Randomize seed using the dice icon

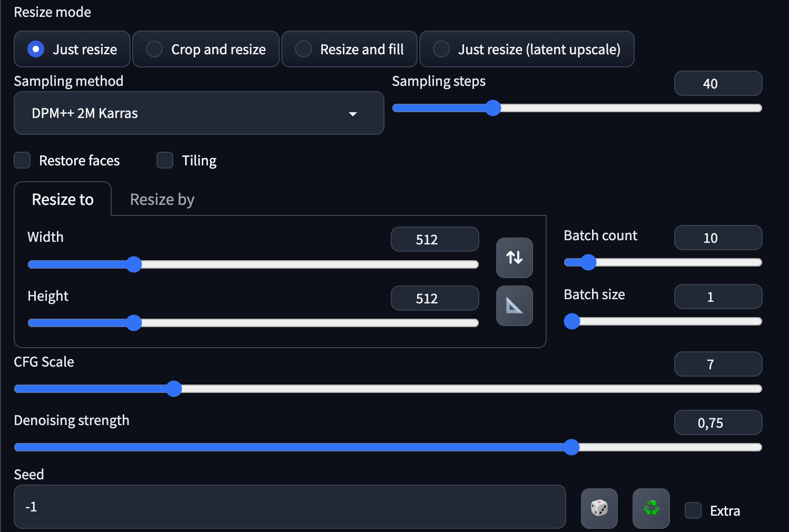pyautogui.click(x=599, y=508)
